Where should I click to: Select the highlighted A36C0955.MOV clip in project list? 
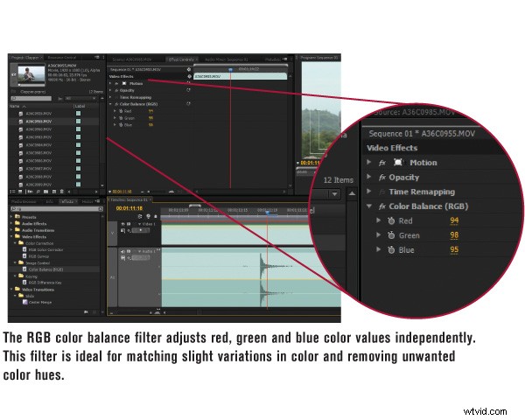pyautogui.click(x=38, y=122)
